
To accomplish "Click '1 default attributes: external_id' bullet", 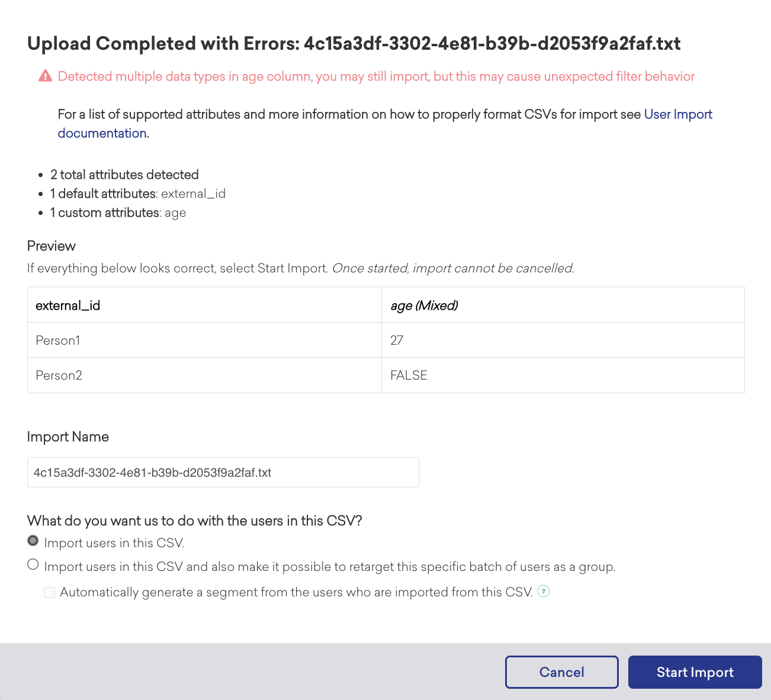I will tap(137, 194).
